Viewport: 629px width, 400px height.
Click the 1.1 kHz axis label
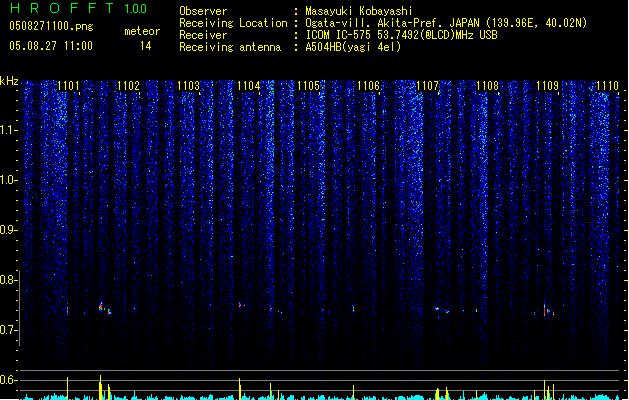[9, 130]
